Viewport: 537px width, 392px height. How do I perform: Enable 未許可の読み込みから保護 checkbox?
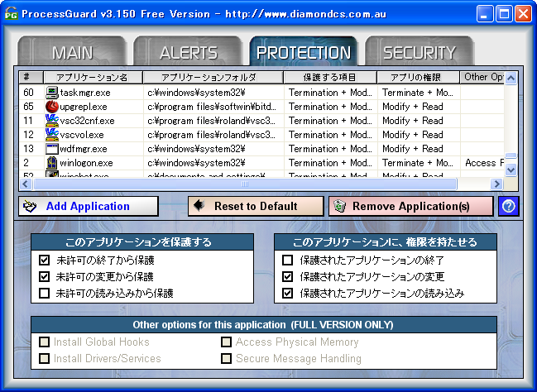pyautogui.click(x=44, y=294)
